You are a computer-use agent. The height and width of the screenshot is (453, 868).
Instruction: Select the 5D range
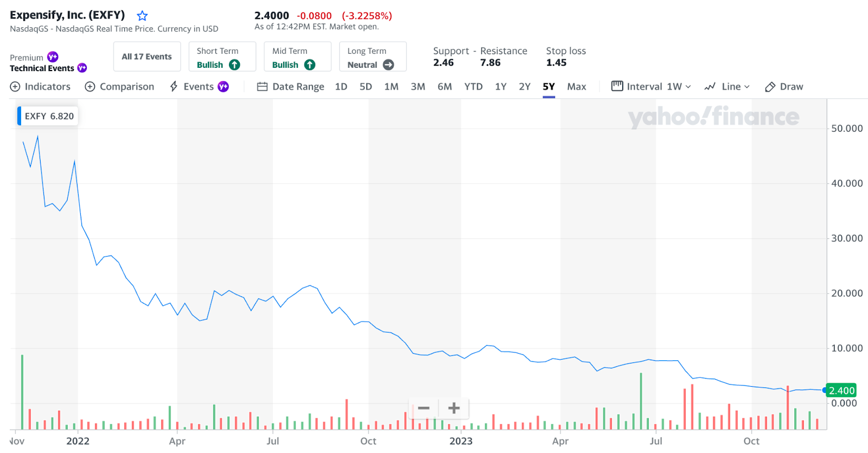(366, 87)
